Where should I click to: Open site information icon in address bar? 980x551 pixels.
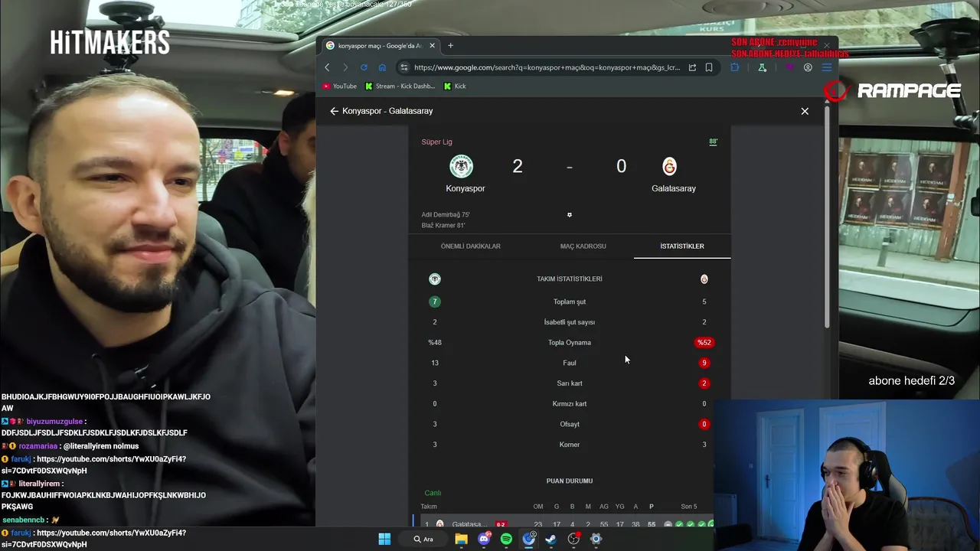click(404, 67)
